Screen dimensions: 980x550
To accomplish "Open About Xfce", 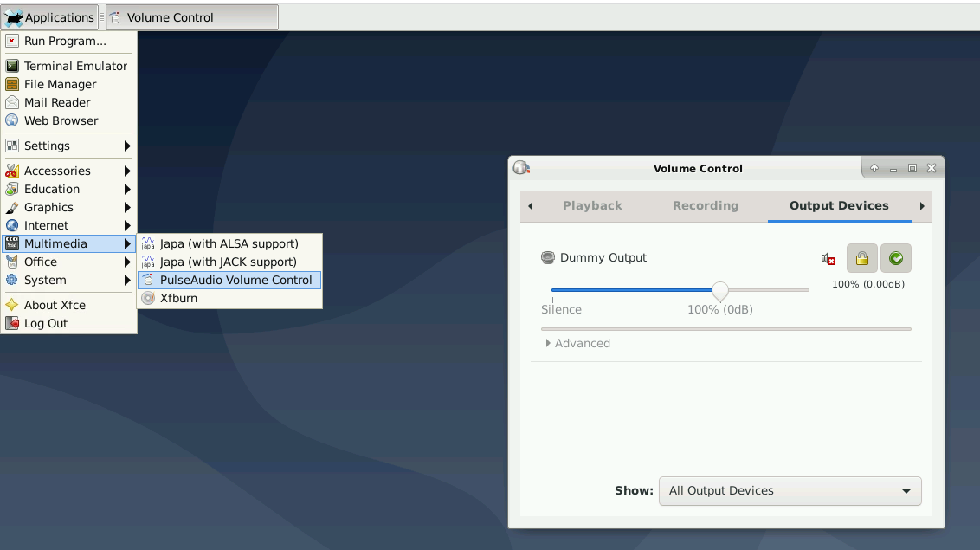I will click(x=68, y=305).
